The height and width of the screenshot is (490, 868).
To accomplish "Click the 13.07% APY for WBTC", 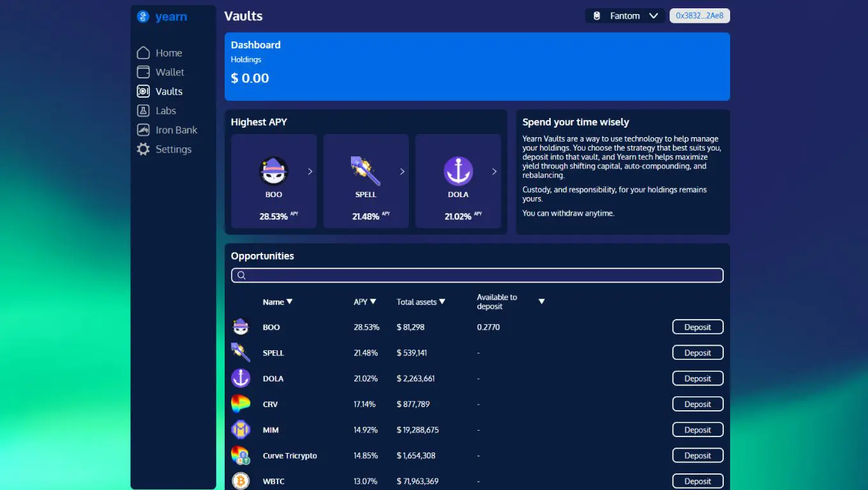I will [366, 481].
